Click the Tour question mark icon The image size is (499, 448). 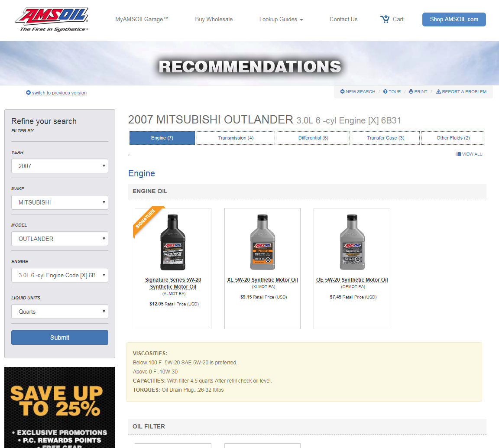tap(385, 91)
